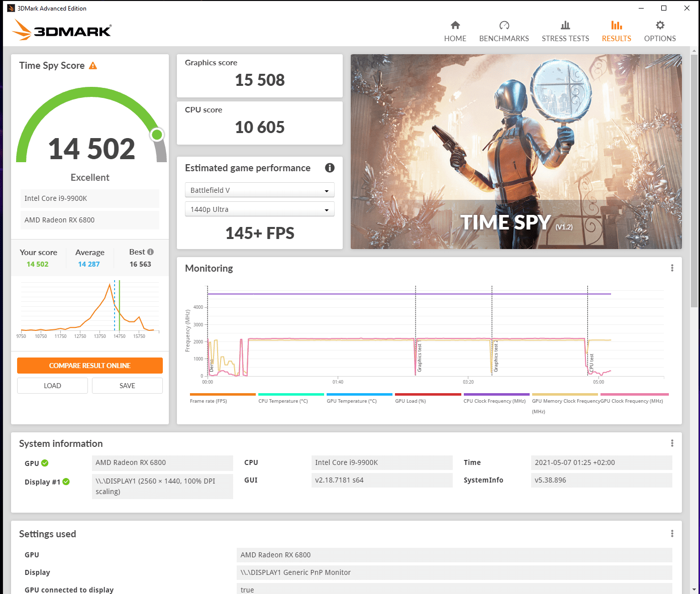Click the AMD Radeon RX 6800 field under score
Image resolution: width=700 pixels, height=594 pixels.
click(90, 220)
